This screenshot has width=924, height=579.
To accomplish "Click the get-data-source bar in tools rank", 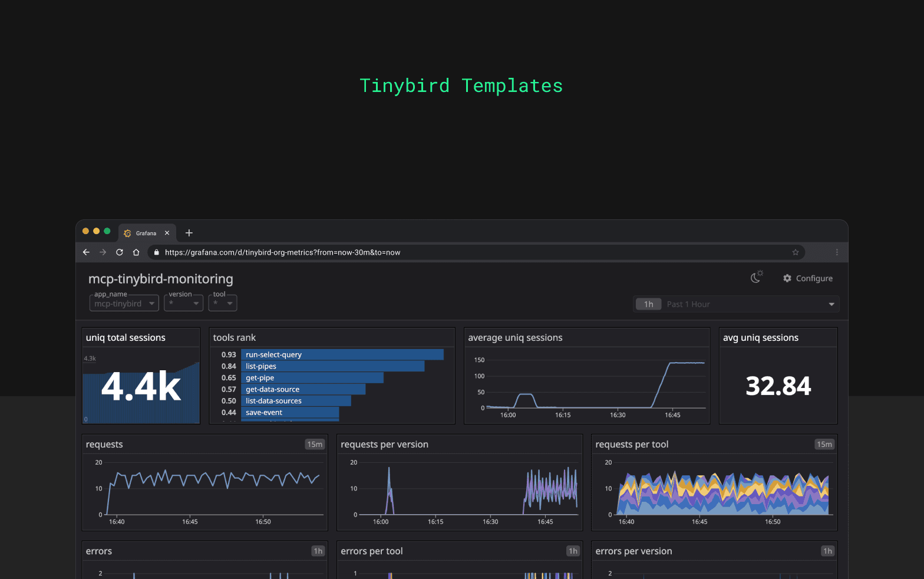I will click(303, 389).
